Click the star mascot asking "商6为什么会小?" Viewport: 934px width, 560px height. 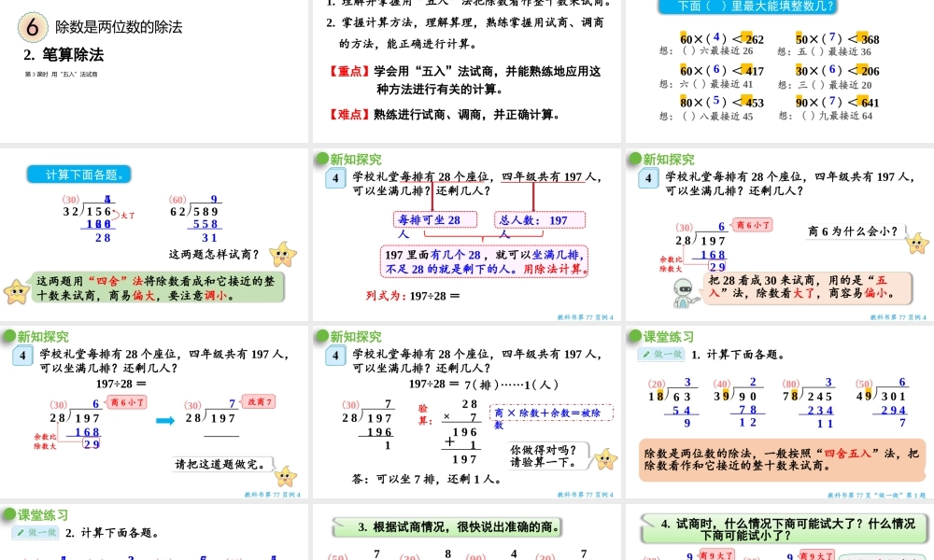(x=916, y=245)
